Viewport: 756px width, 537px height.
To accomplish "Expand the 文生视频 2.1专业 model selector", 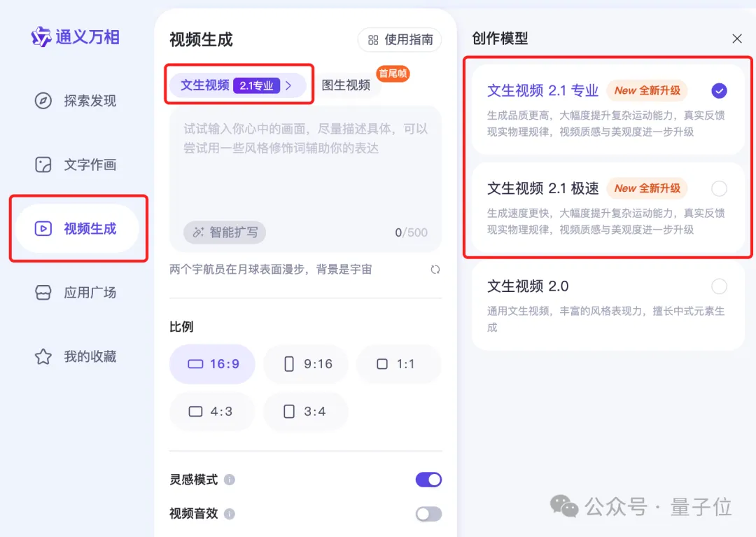I will pyautogui.click(x=238, y=84).
